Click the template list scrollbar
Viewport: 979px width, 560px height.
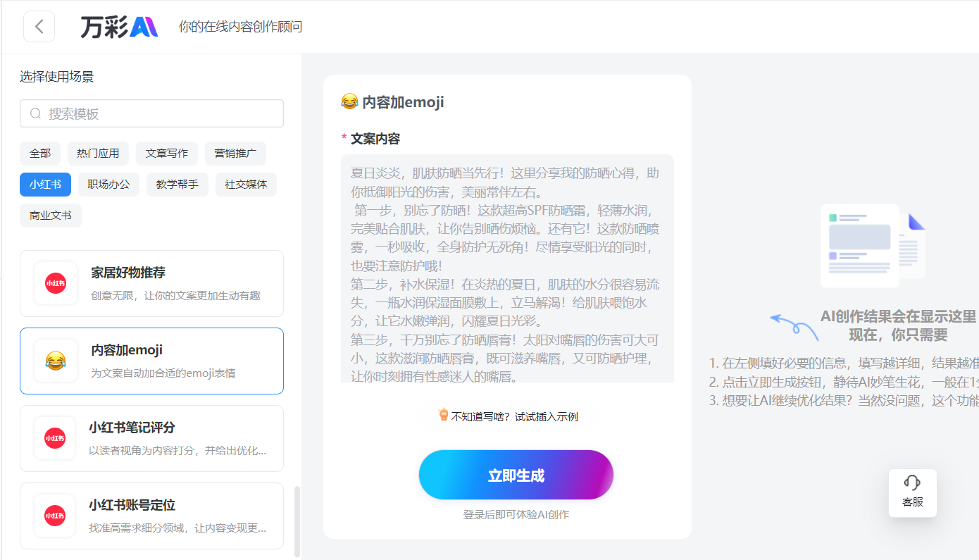[297, 521]
